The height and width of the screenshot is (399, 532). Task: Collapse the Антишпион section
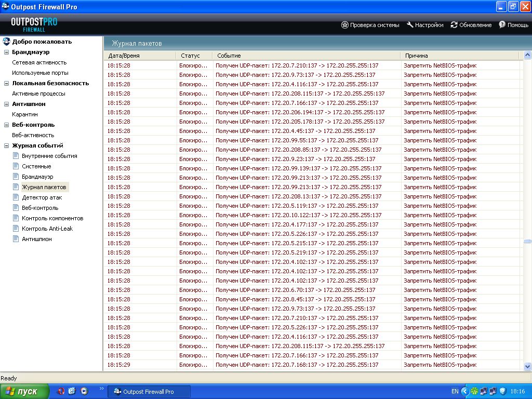[x=6, y=104]
